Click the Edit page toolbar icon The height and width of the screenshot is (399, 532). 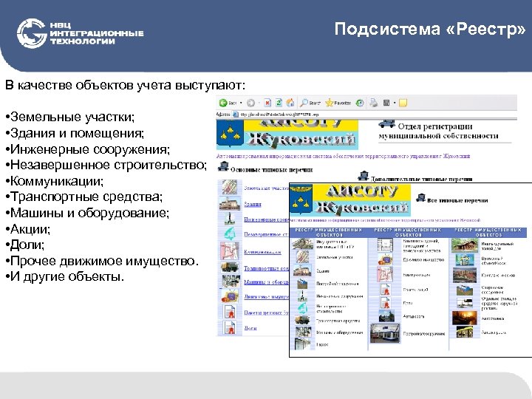(386, 103)
